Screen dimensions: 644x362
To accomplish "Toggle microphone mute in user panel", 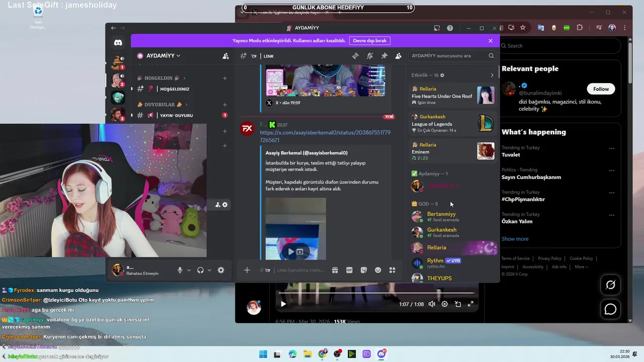I will (180, 270).
